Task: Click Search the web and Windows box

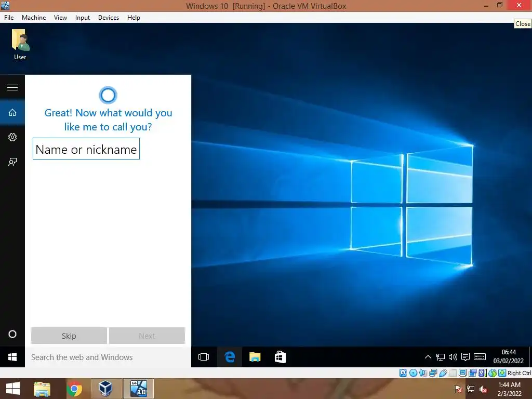Action: (108, 357)
